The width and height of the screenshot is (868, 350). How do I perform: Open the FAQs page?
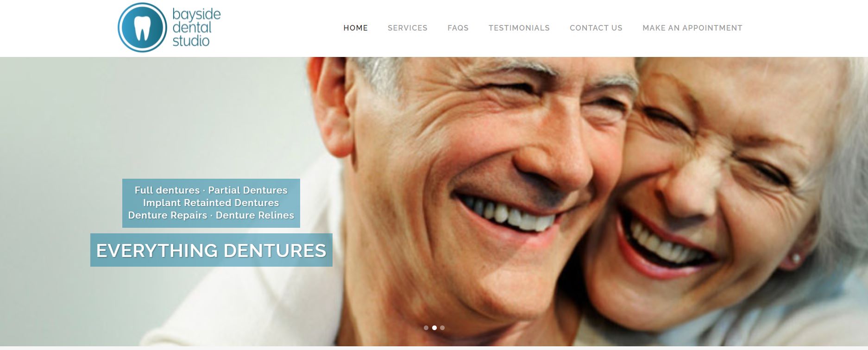pyautogui.click(x=458, y=28)
